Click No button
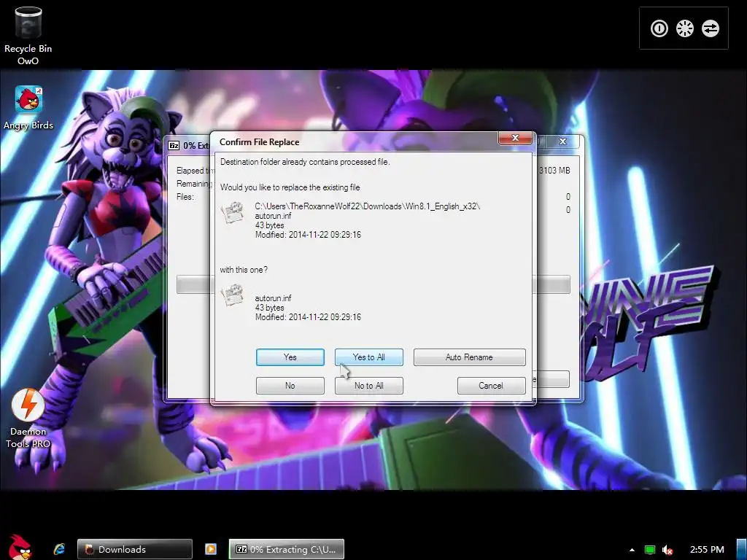This screenshot has height=560, width=747. [290, 386]
